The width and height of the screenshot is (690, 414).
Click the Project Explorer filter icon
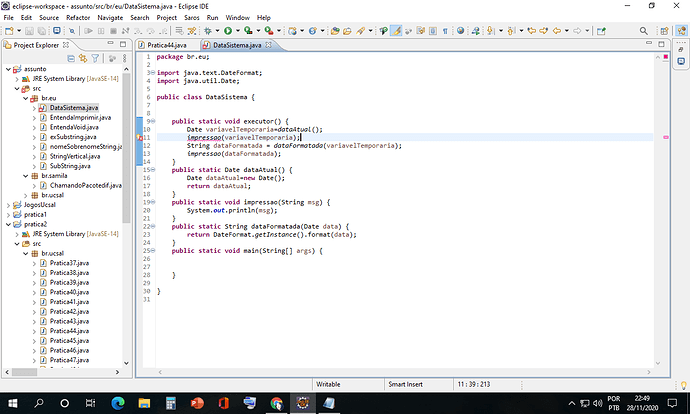95,58
